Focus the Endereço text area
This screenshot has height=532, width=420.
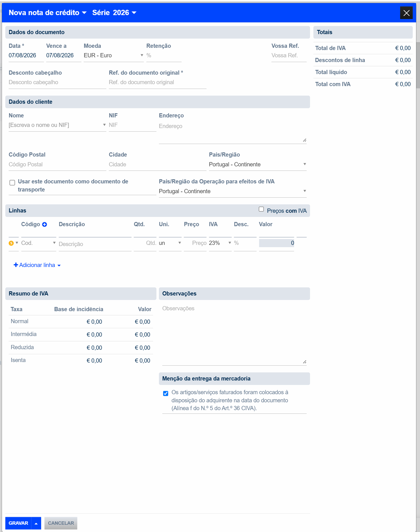(233, 132)
